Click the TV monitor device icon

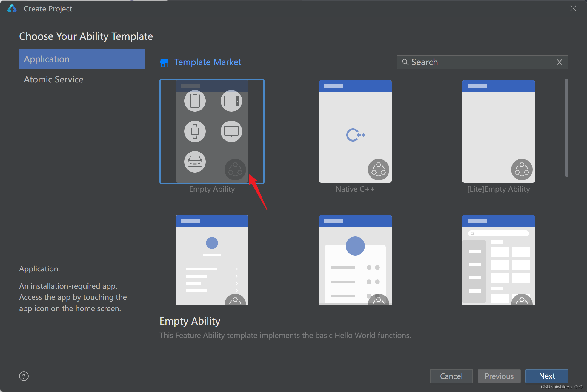[x=231, y=131]
